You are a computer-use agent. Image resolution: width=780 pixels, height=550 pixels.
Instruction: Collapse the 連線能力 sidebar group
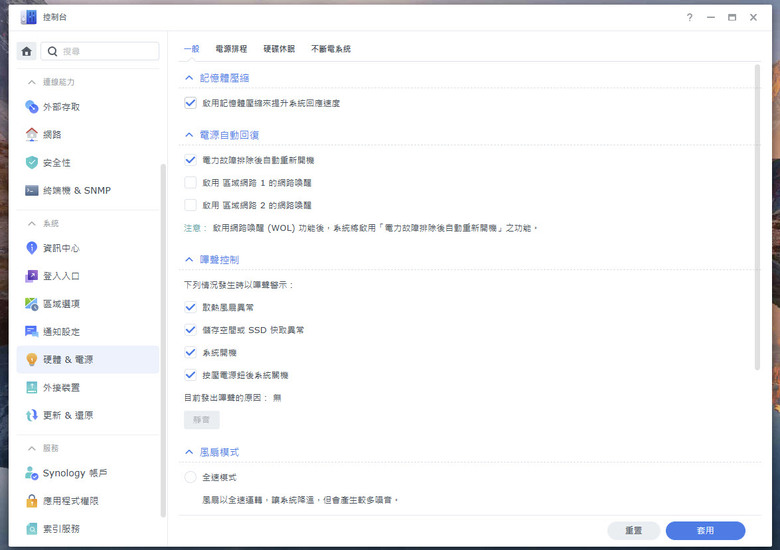(x=32, y=82)
